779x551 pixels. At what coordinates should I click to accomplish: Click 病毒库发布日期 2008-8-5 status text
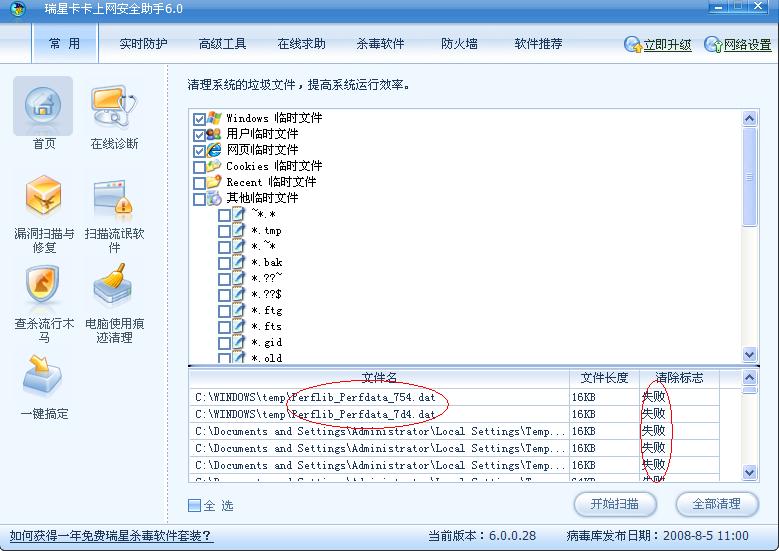[x=657, y=536]
